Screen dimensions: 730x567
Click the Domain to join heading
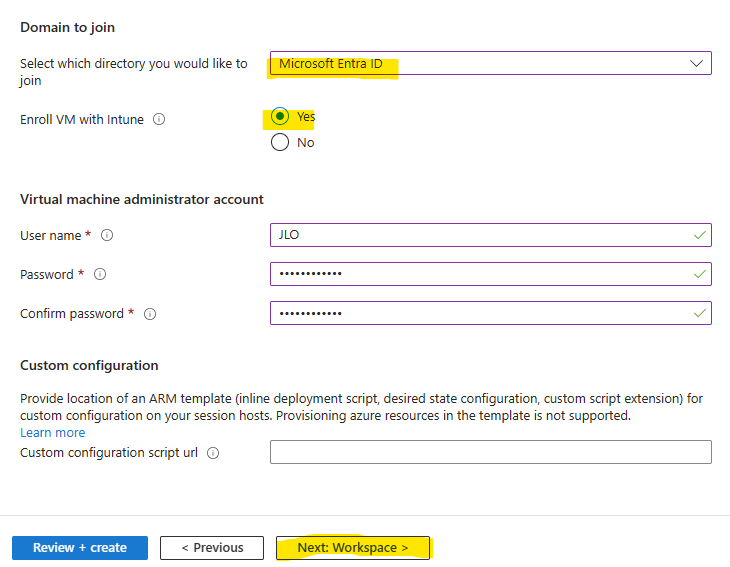(x=68, y=27)
